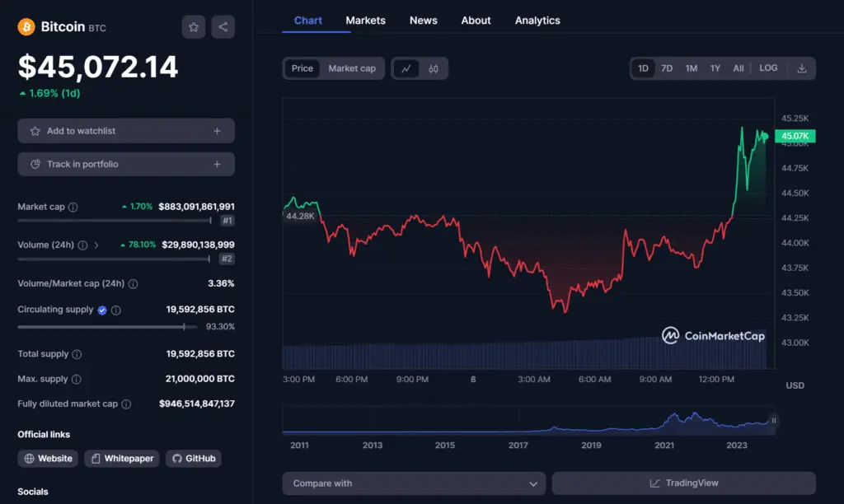Select the 1Y time range
This screenshot has height=504, width=844.
point(715,68)
